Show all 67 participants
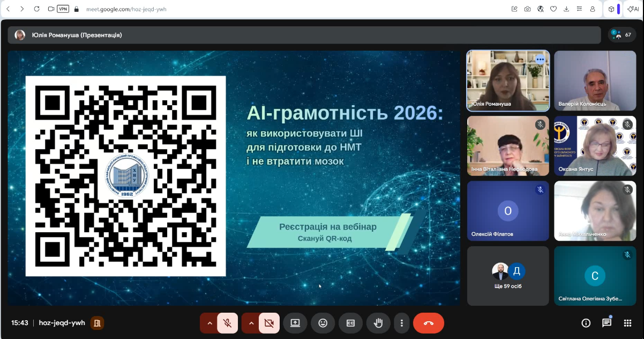The height and width of the screenshot is (339, 644). click(622, 35)
